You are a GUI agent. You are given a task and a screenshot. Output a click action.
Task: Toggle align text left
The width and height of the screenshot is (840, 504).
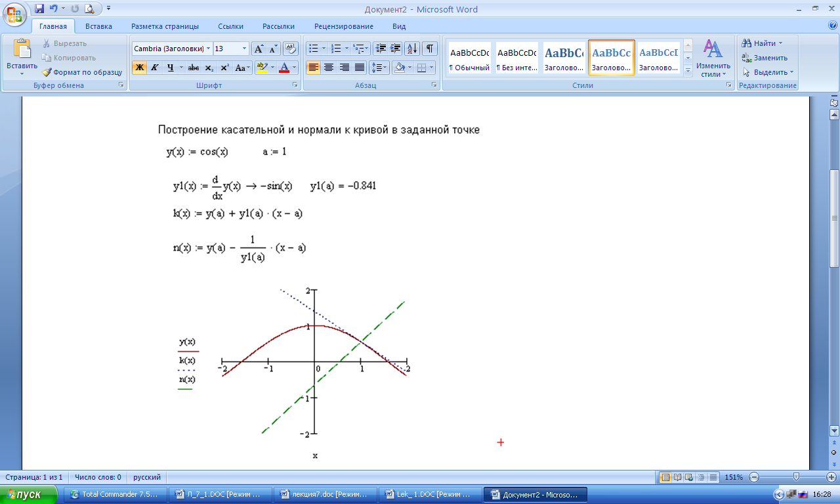(x=313, y=68)
